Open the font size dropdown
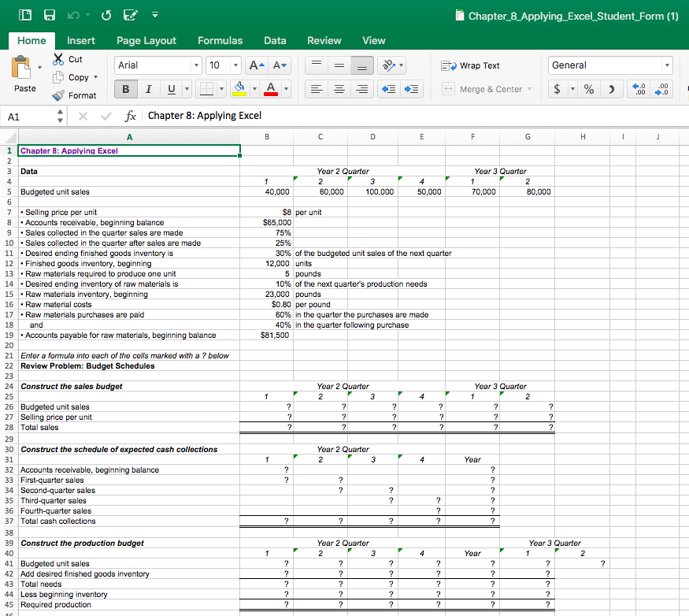 point(236,65)
